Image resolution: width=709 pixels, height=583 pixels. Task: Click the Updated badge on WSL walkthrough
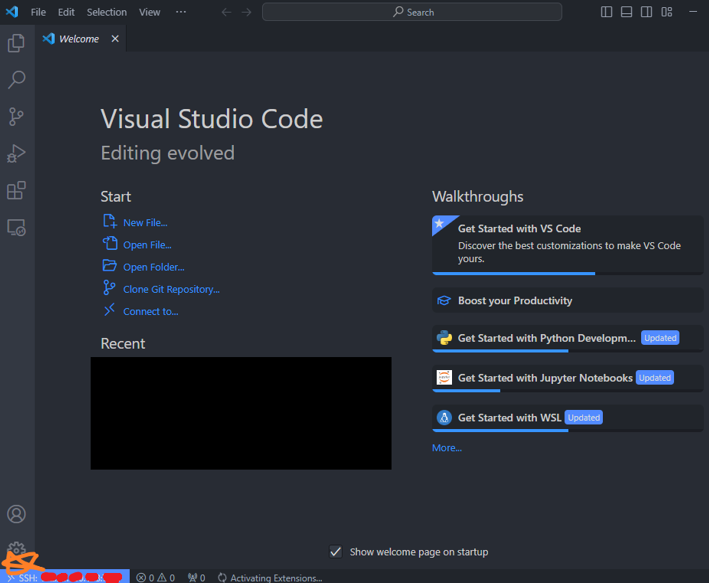point(584,417)
